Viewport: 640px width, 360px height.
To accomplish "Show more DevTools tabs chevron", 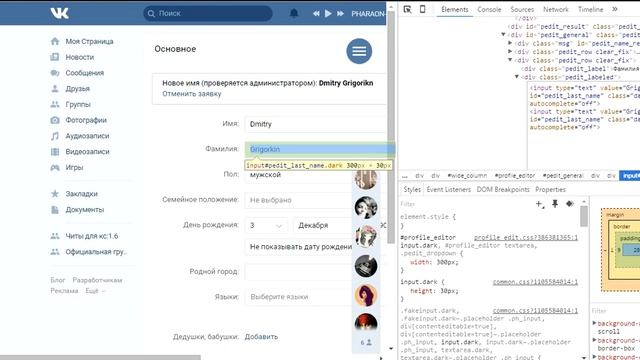I will [x=615, y=9].
